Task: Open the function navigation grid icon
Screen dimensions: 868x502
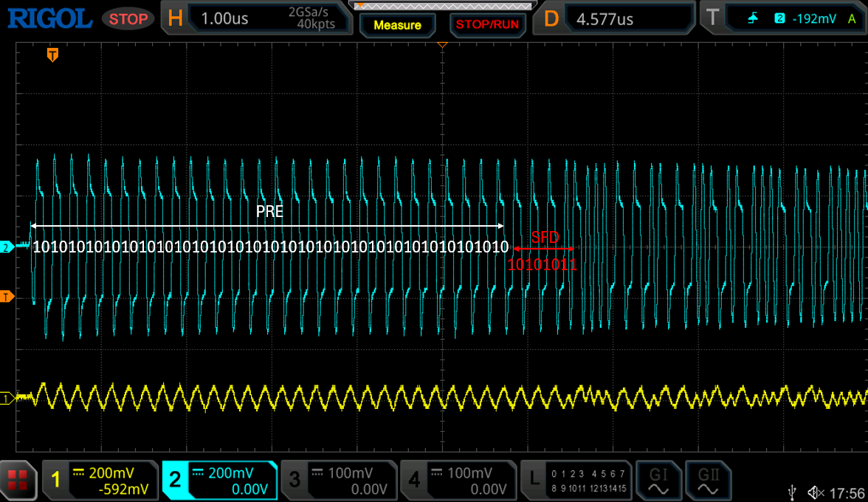Action: pyautogui.click(x=18, y=480)
